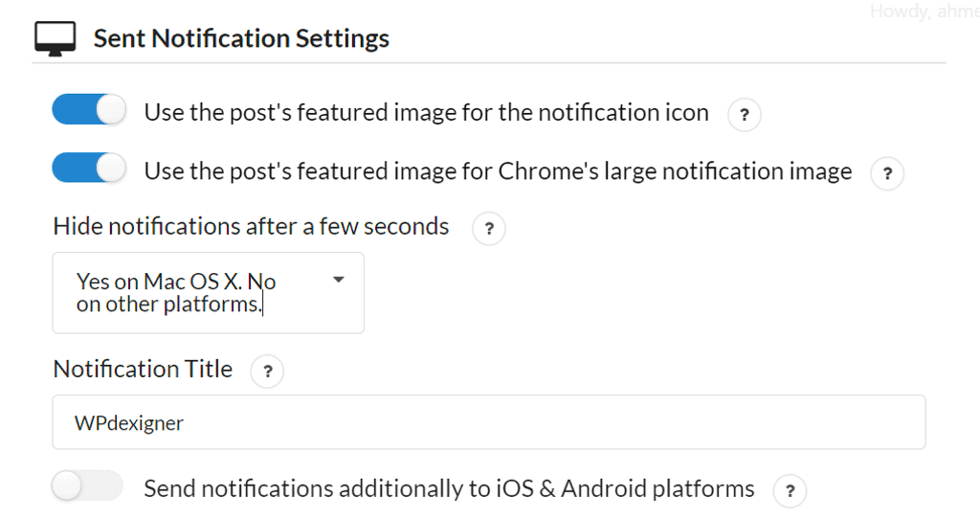Click the Chrome's large notification image label text
Image resolution: width=980 pixels, height=520 pixels.
point(498,171)
